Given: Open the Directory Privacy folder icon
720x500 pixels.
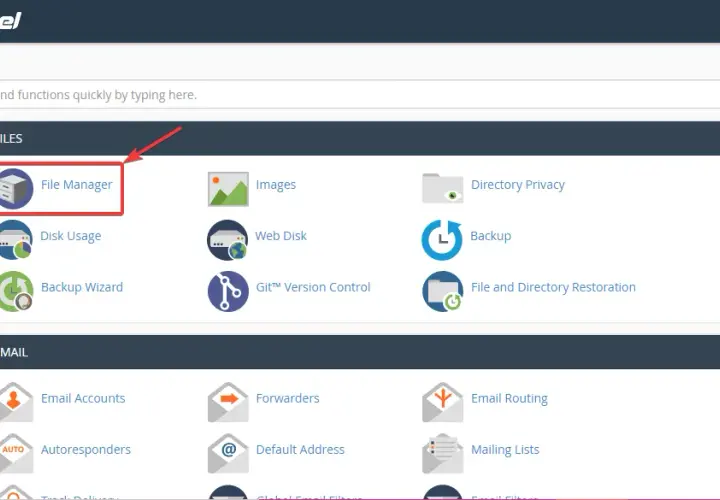Looking at the screenshot, I should [443, 188].
